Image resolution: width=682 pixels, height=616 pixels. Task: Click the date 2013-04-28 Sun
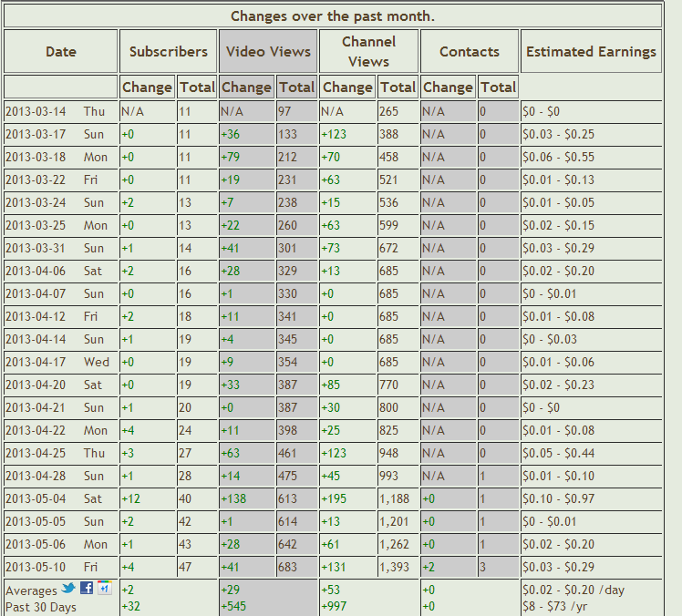pyautogui.click(x=55, y=476)
